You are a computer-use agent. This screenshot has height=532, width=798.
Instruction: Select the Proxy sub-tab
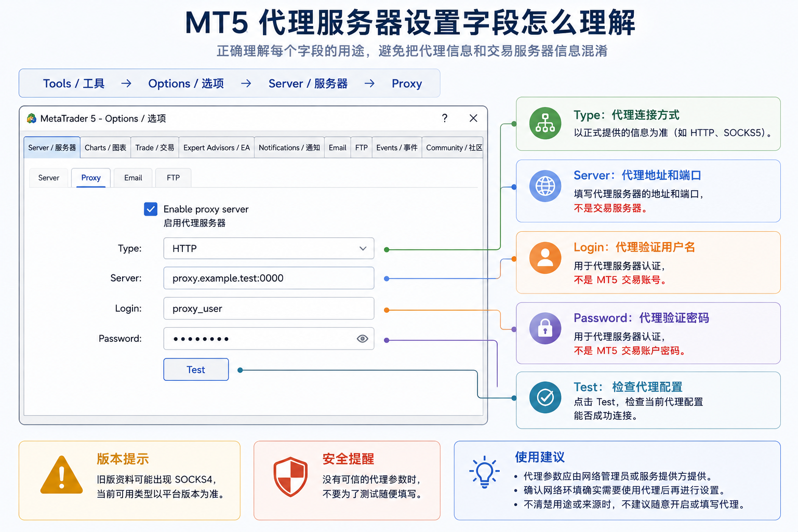91,178
